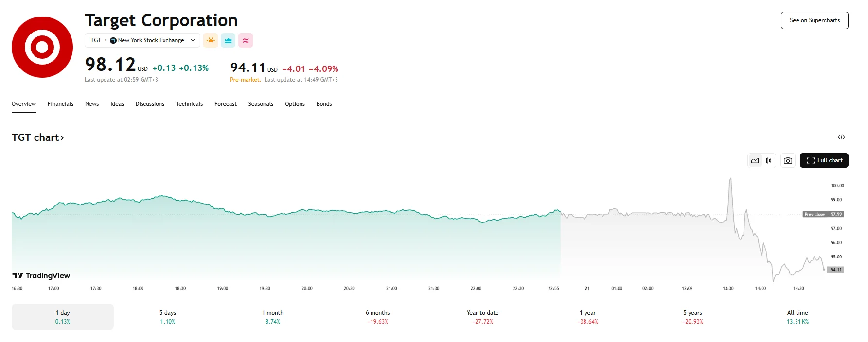Select the area chart type icon
This screenshot has height=342, width=868.
point(755,160)
